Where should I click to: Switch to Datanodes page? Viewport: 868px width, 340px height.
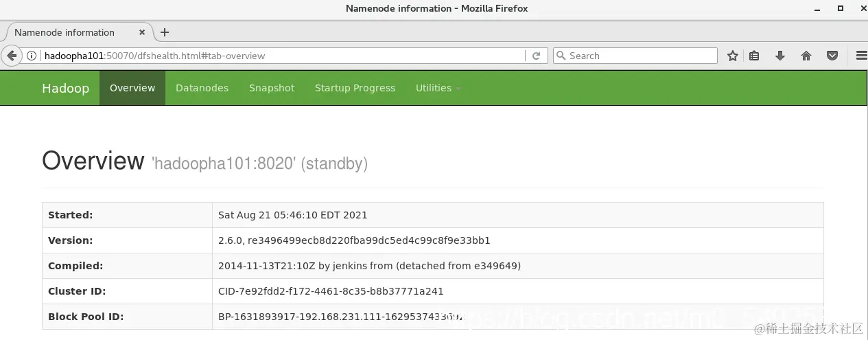202,88
